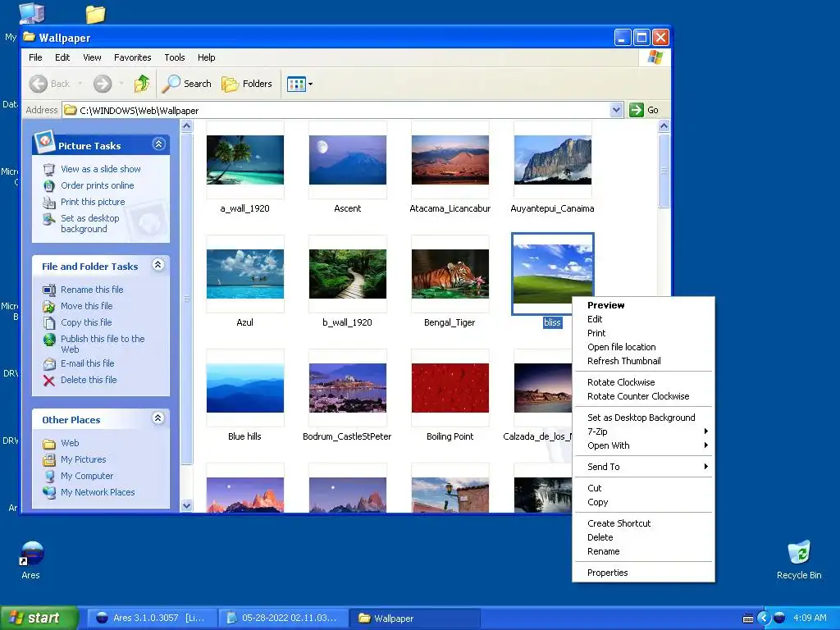
Task: Go up one folder level icon
Action: click(141, 84)
